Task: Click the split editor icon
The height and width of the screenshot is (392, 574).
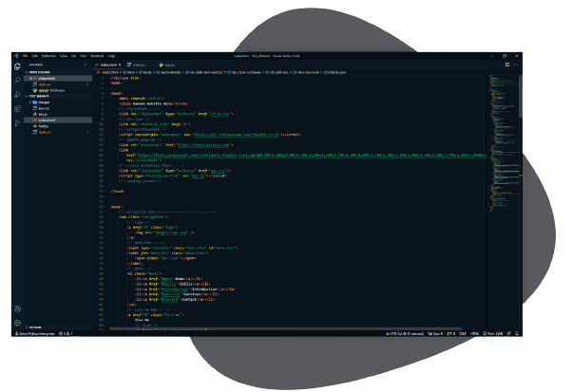Action: [507, 65]
